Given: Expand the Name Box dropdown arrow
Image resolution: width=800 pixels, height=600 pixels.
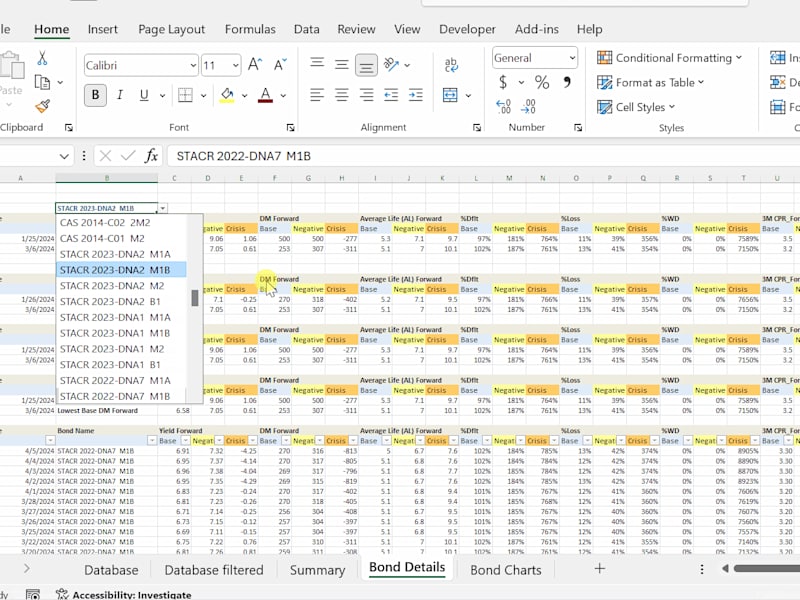Looking at the screenshot, I should pos(64,156).
